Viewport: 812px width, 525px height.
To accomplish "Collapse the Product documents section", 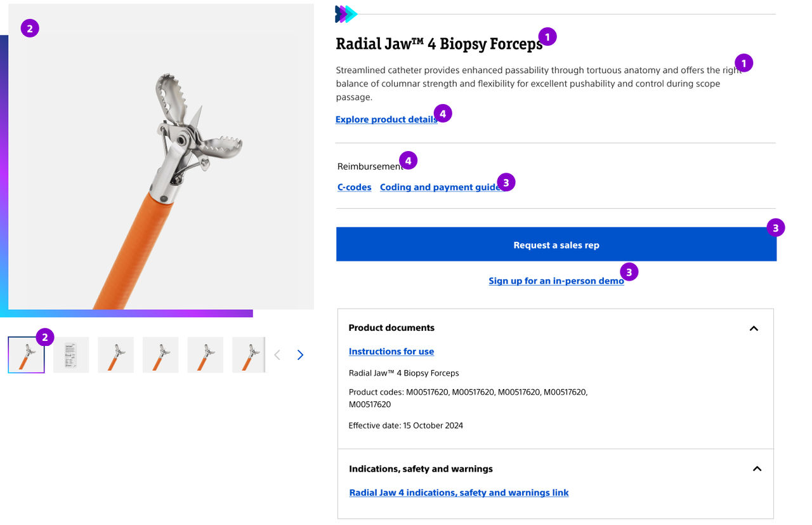I will click(754, 328).
